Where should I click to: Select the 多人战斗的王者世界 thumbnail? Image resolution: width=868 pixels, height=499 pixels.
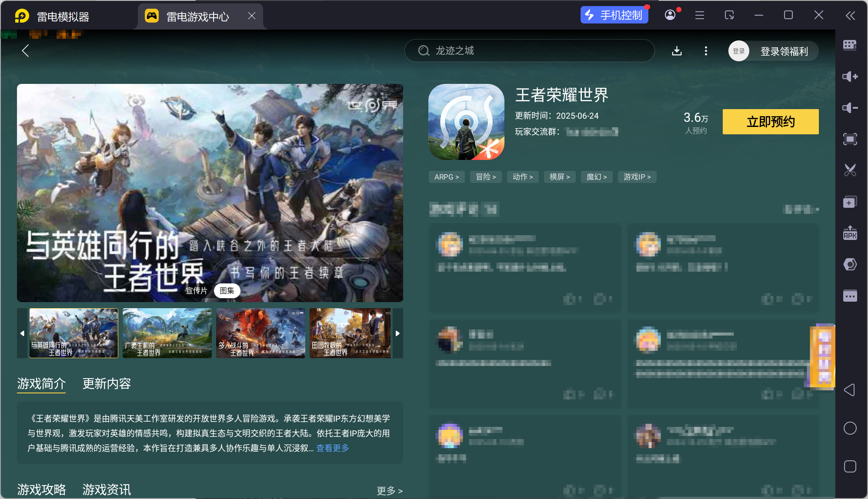coord(260,333)
